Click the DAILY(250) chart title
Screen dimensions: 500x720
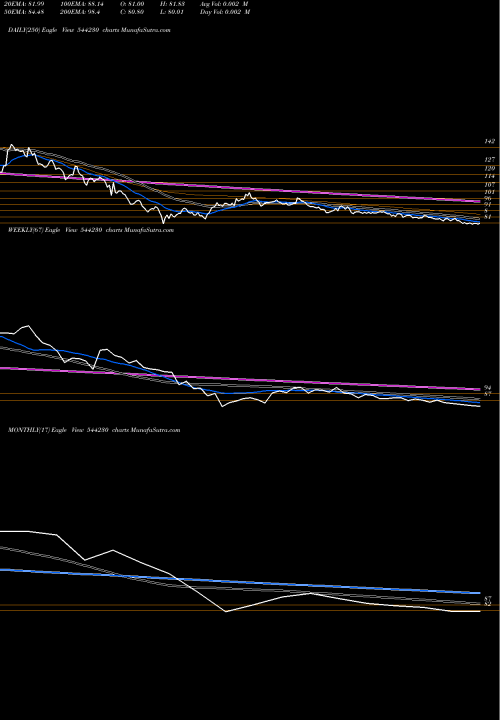pyautogui.click(x=90, y=30)
